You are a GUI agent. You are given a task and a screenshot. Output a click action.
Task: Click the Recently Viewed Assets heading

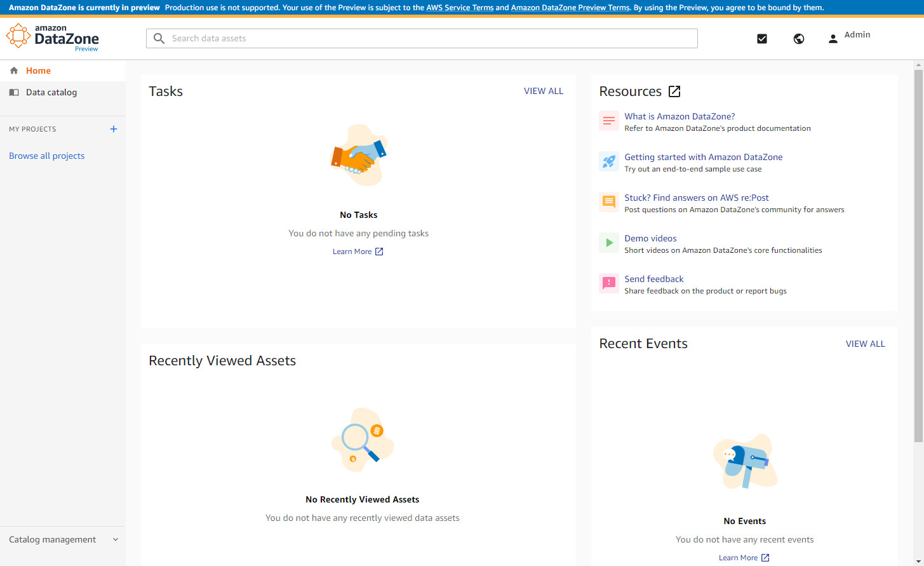coord(222,361)
